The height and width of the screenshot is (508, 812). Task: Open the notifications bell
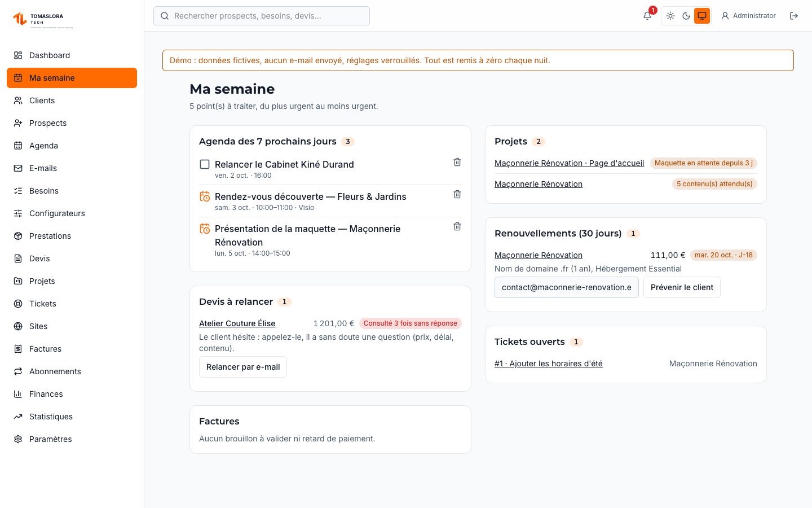point(647,16)
